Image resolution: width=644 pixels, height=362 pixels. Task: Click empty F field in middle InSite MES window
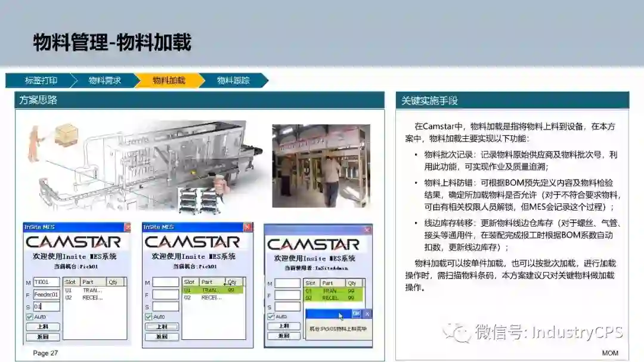166,295
